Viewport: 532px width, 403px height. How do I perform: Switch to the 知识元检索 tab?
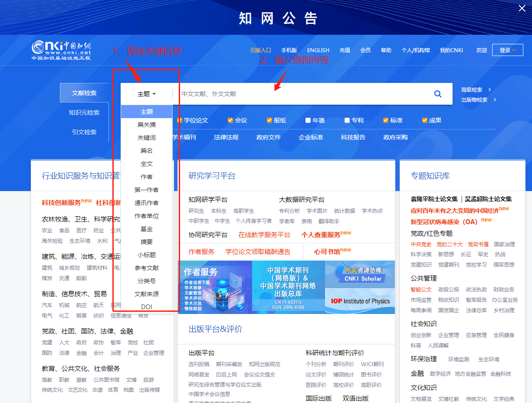tap(84, 112)
